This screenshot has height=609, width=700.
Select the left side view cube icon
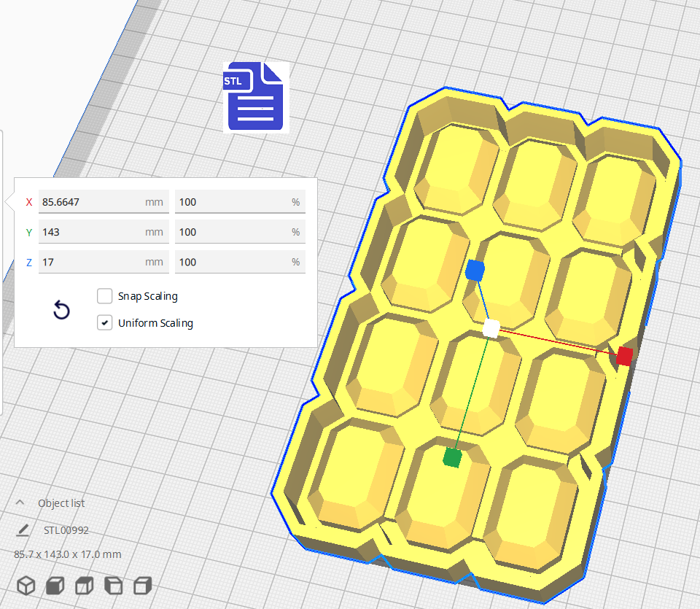coord(114,585)
